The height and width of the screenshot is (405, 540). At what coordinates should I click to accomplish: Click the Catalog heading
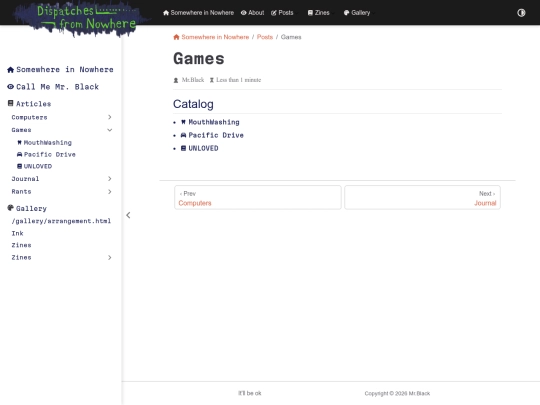coord(193,104)
